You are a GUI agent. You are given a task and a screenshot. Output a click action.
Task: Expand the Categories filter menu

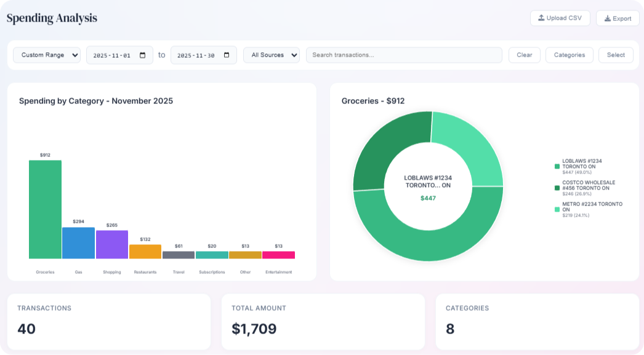[x=568, y=55]
